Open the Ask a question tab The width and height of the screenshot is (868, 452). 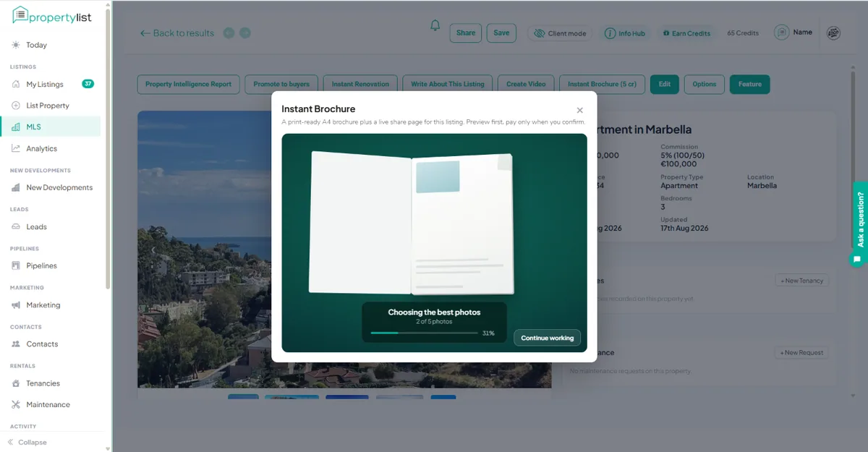coord(860,219)
